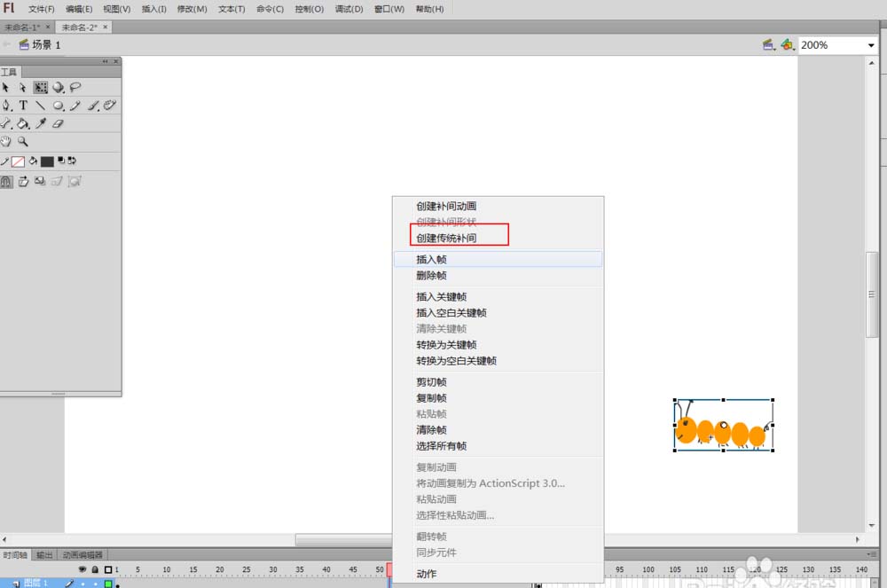Toggle show/hide all layers eye icon

(82, 569)
